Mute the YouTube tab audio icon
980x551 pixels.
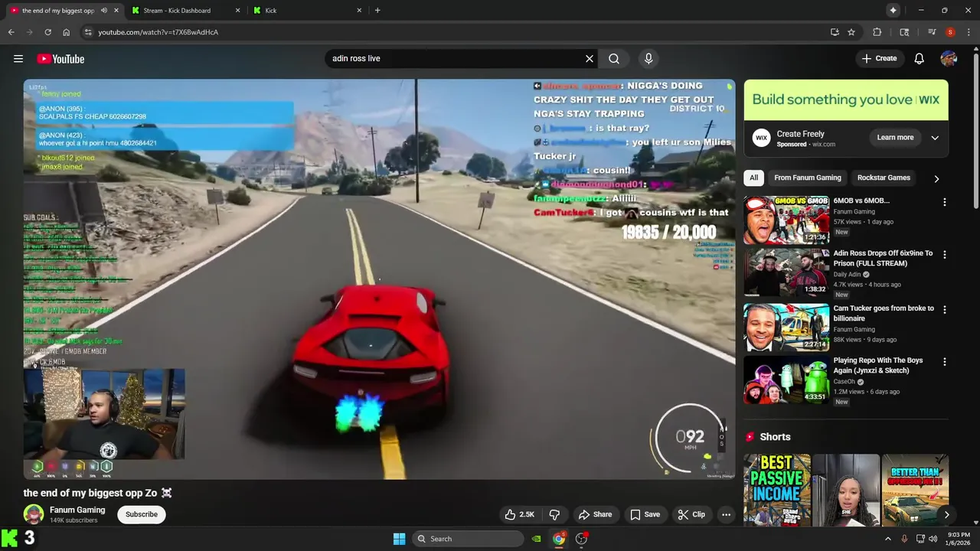pos(104,11)
